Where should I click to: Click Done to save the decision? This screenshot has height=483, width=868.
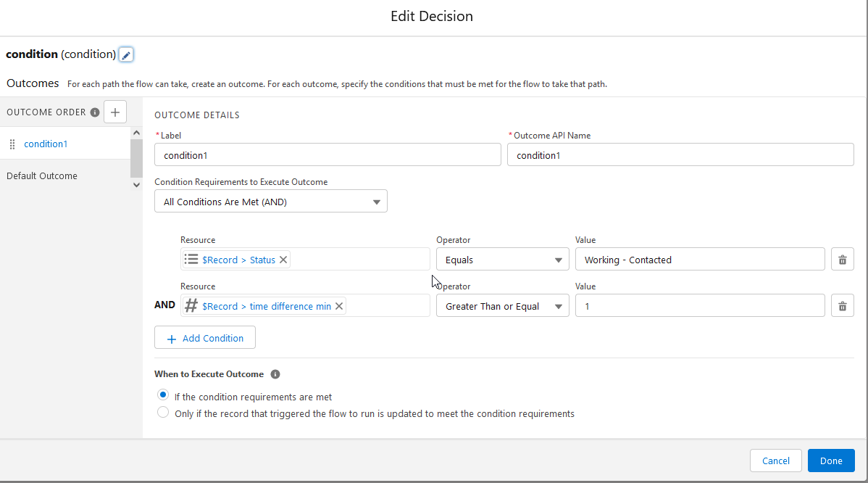[831, 461]
